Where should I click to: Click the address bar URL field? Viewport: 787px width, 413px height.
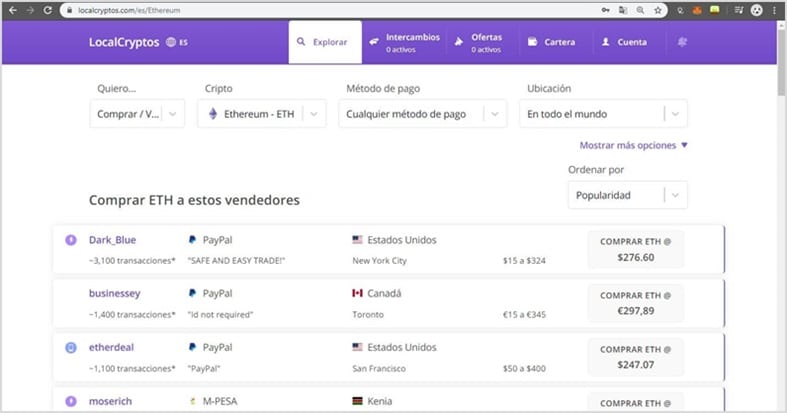point(331,10)
